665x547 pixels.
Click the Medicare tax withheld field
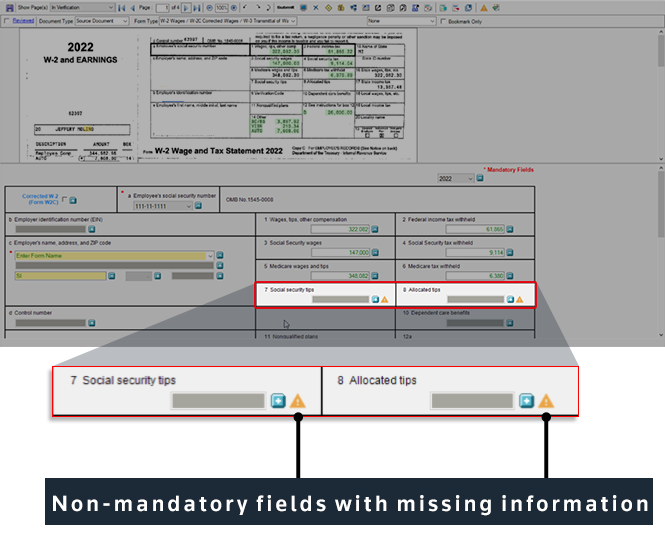point(475,276)
